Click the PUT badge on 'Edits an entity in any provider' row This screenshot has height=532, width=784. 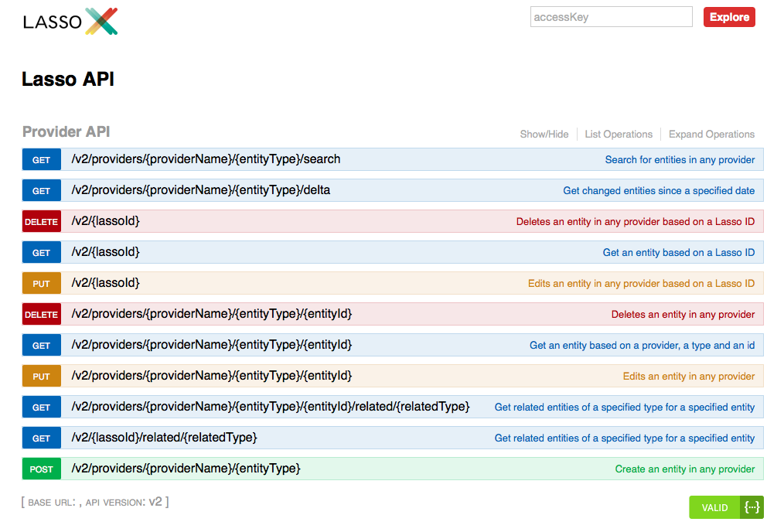tap(42, 377)
